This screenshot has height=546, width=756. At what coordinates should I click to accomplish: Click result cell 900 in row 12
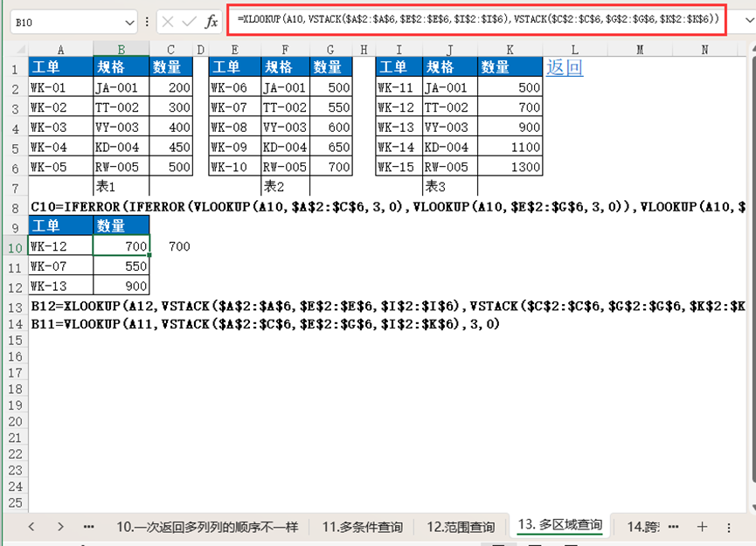point(121,286)
